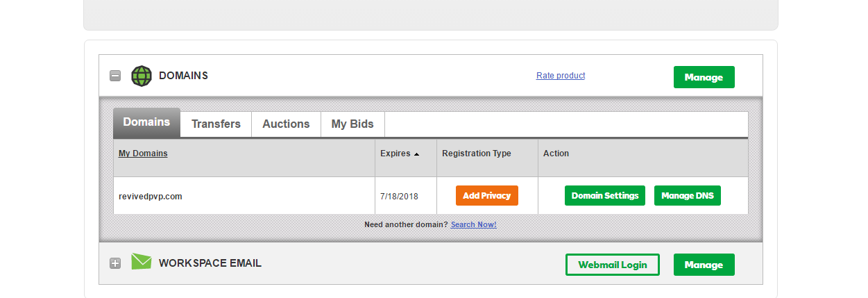Open the Webmail Login button
Image resolution: width=868 pixels, height=298 pixels.
coord(613,265)
